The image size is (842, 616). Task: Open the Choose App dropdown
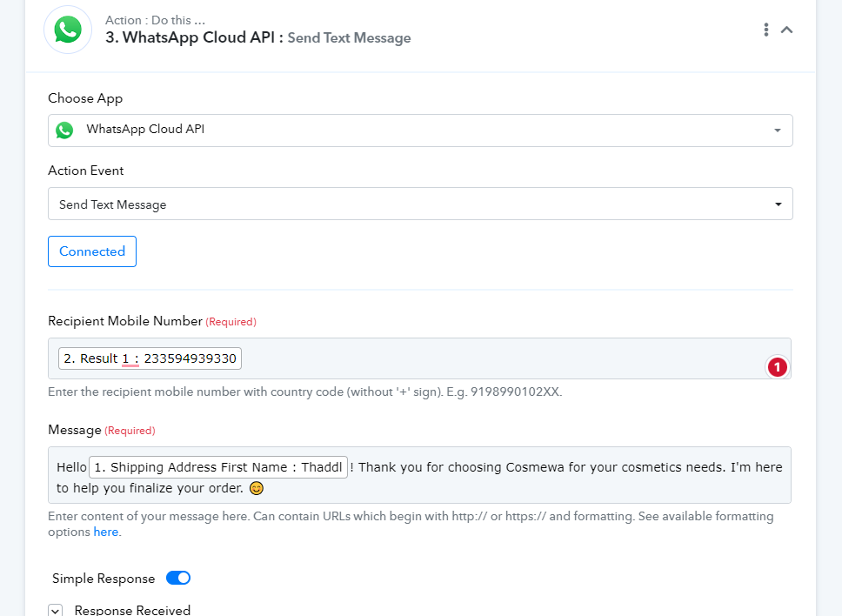point(420,131)
